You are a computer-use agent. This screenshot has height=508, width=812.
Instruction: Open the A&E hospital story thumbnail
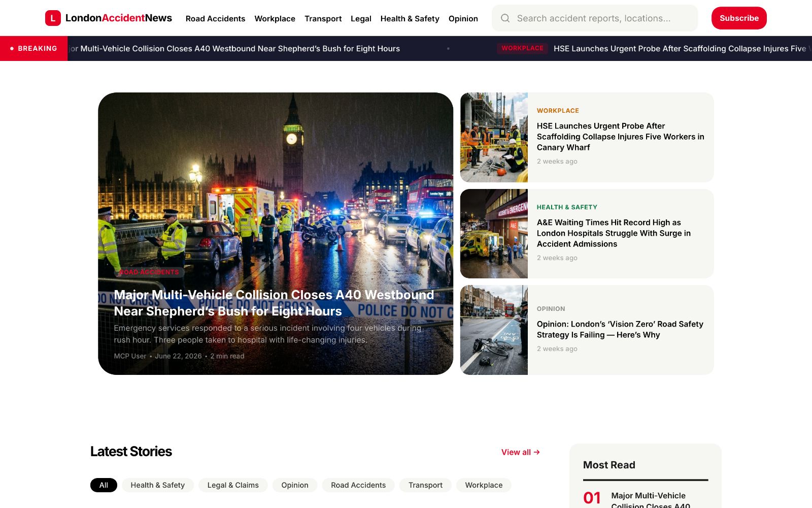(x=494, y=234)
